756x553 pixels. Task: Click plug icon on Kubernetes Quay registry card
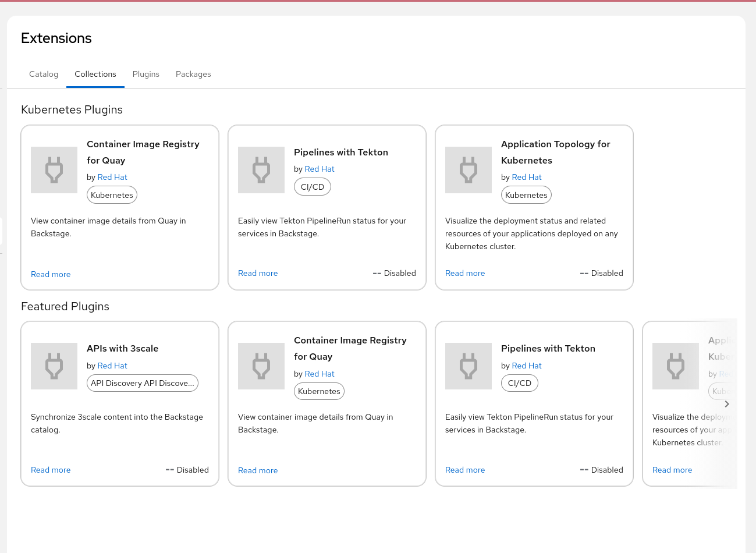point(54,170)
